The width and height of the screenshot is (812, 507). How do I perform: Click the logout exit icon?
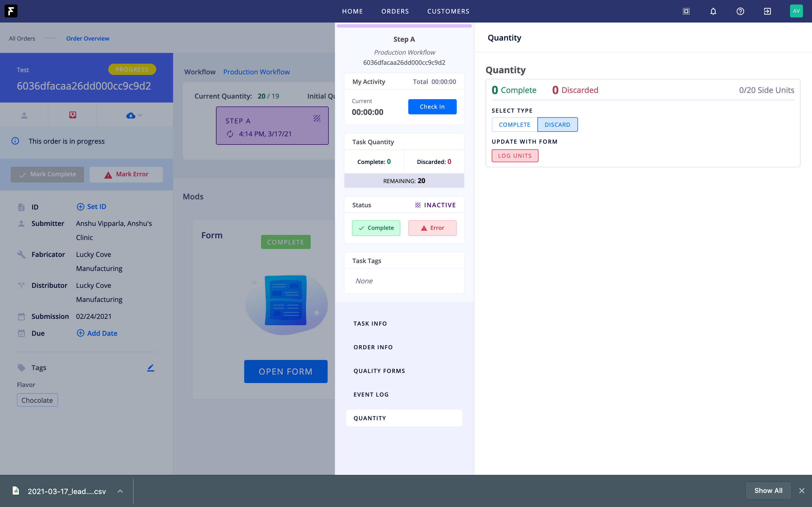(767, 11)
